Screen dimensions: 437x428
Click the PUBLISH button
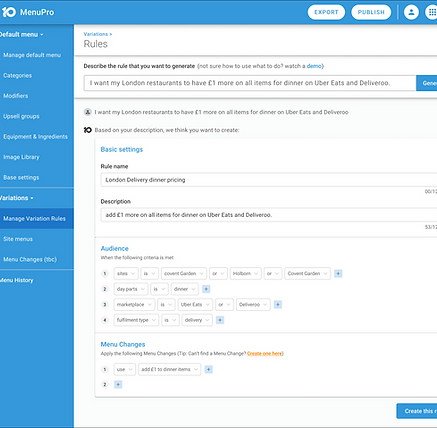[x=371, y=12]
